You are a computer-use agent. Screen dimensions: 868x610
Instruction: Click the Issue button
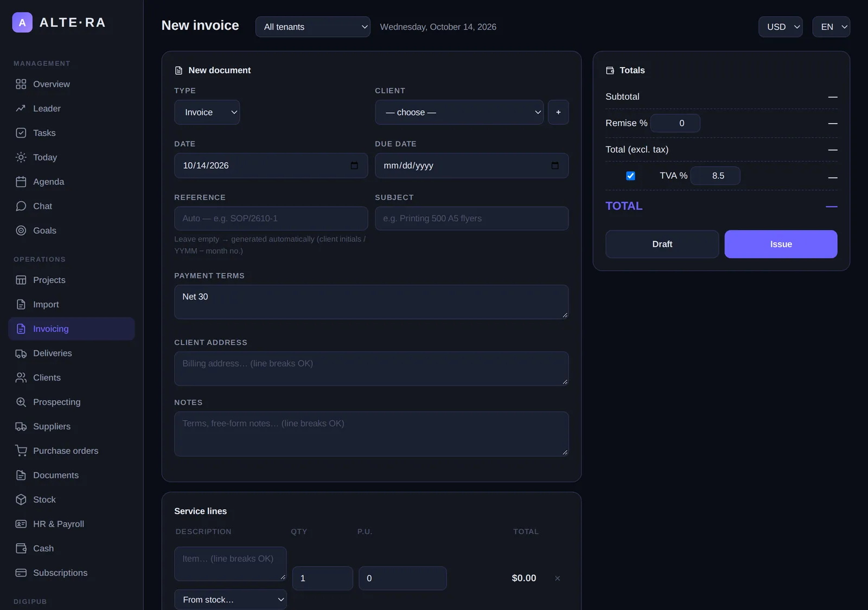click(781, 244)
